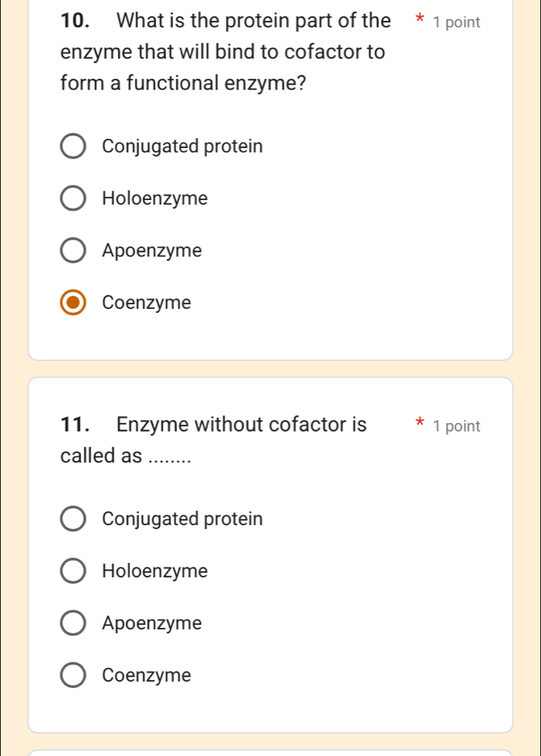The width and height of the screenshot is (541, 756).
Task: Click the Conjugated protein label in question 10
Action: (x=182, y=146)
